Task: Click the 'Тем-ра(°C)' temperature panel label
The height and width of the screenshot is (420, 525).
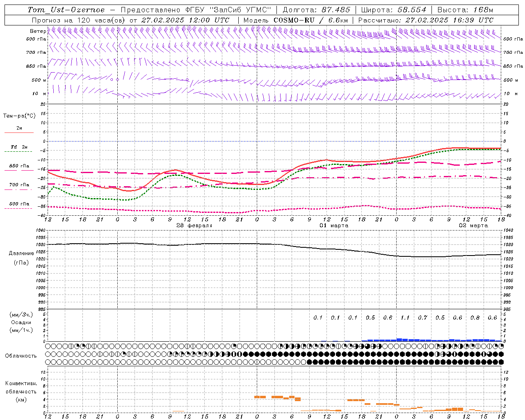Action: click(x=19, y=116)
